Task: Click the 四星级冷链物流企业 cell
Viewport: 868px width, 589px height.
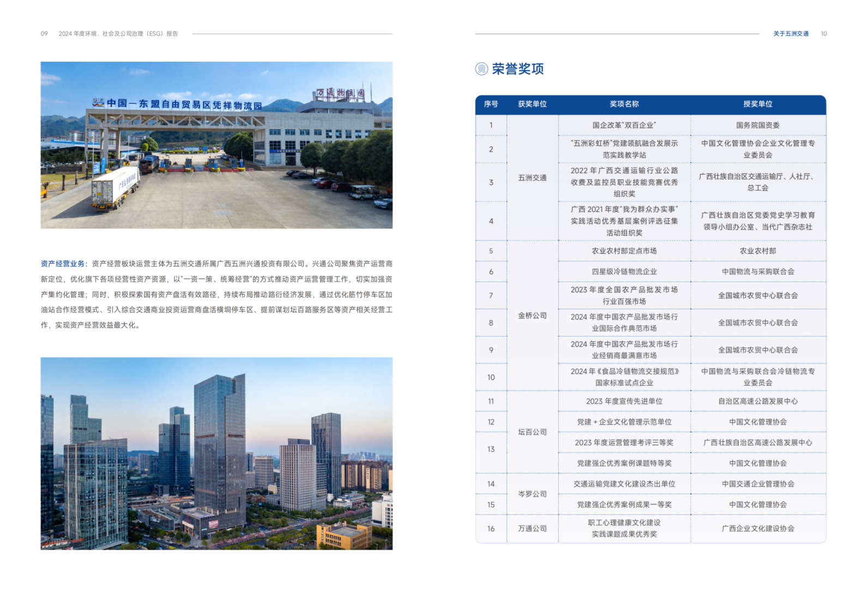Action: [x=624, y=272]
